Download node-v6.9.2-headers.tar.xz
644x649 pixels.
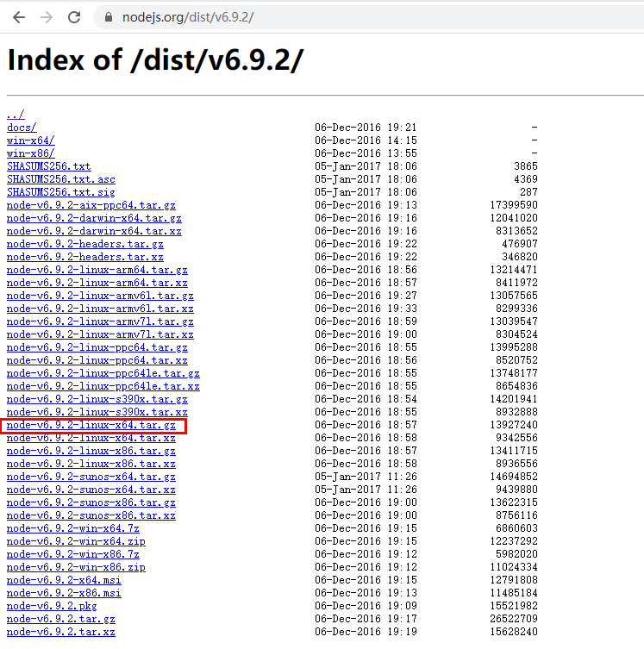pos(84,257)
